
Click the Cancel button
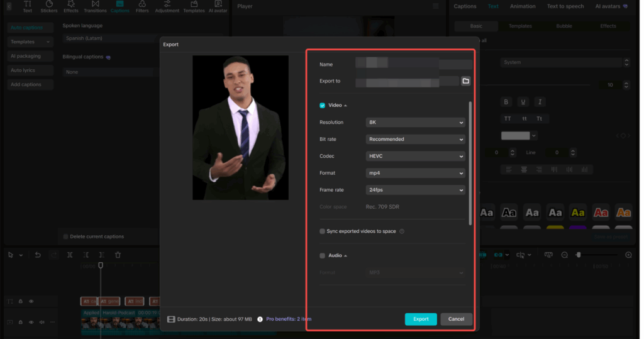click(x=456, y=320)
